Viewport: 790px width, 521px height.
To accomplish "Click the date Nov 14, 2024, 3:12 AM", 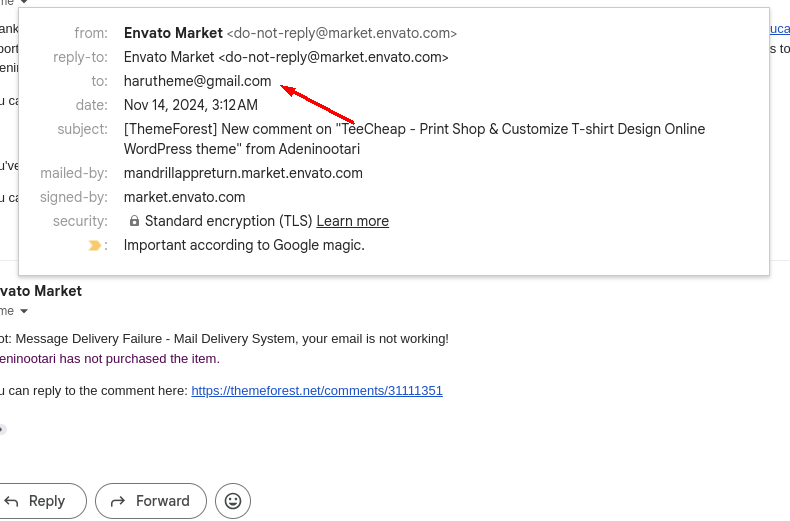I will click(191, 105).
